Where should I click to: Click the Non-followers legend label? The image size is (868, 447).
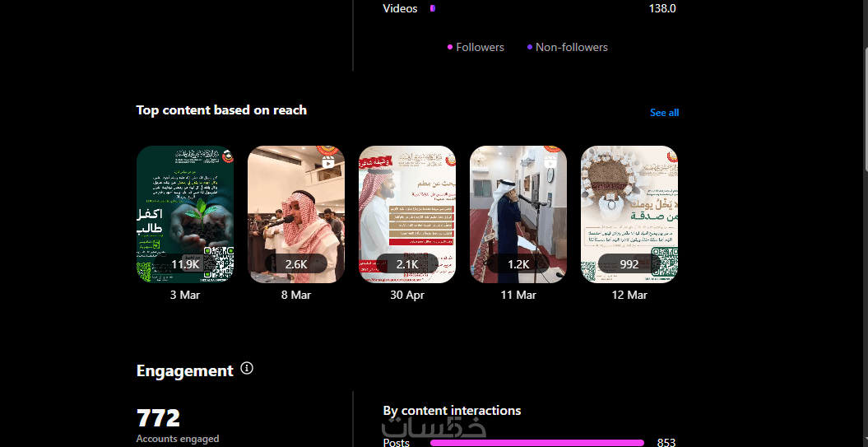pyautogui.click(x=571, y=47)
